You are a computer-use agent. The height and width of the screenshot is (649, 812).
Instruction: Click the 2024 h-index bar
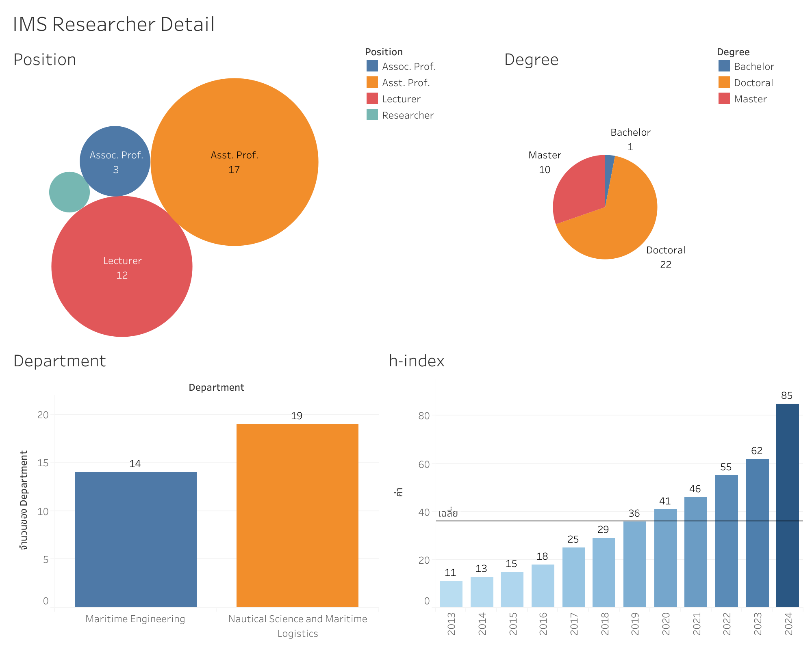[x=787, y=505]
